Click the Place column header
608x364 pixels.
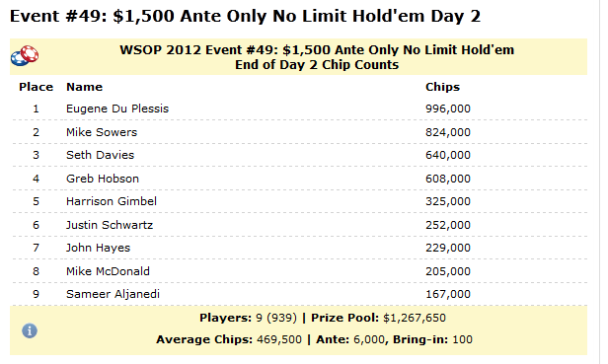coord(37,87)
